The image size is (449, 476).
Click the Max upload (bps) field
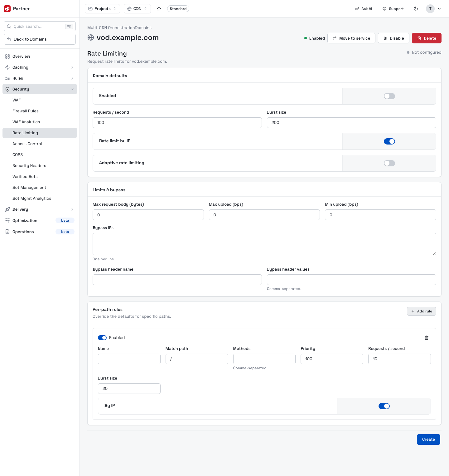(x=264, y=215)
